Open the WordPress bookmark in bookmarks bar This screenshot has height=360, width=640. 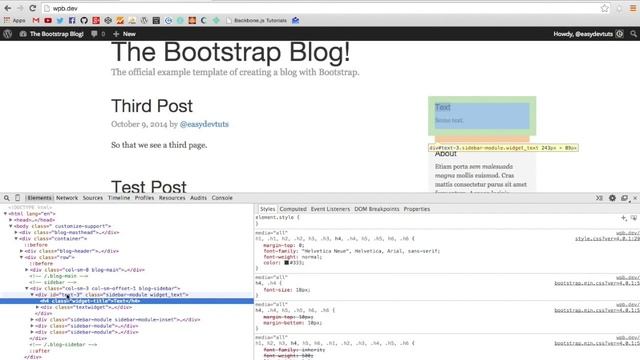click(144, 20)
